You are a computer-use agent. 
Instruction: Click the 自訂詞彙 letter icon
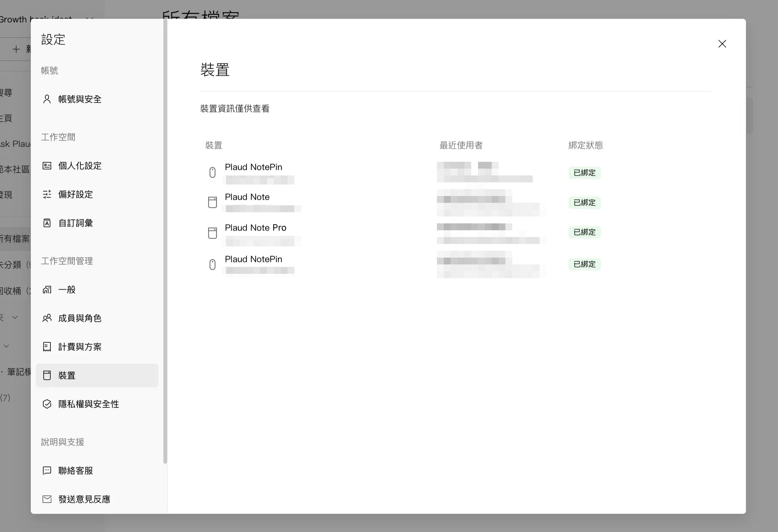[x=47, y=223]
